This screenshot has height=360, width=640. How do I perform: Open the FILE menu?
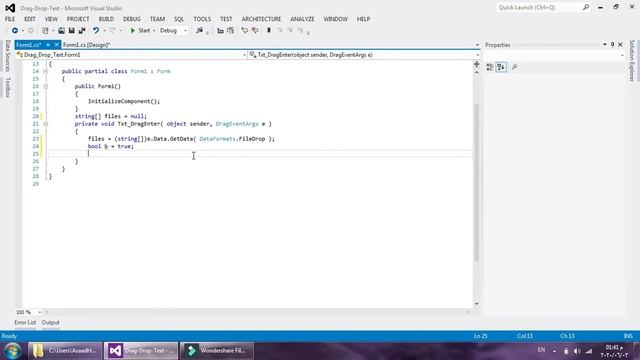point(10,19)
